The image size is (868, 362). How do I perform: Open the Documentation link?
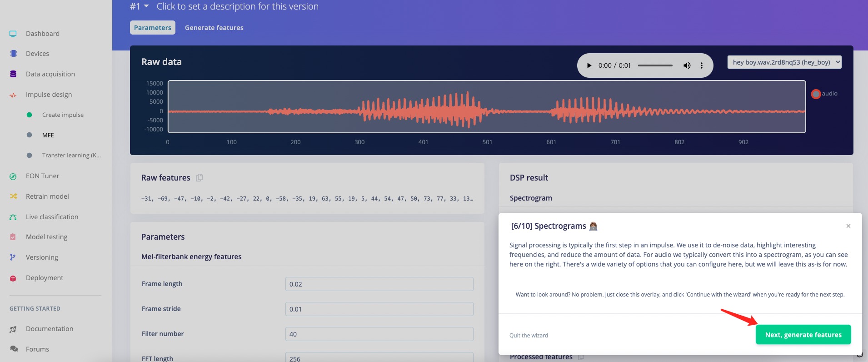click(x=50, y=329)
